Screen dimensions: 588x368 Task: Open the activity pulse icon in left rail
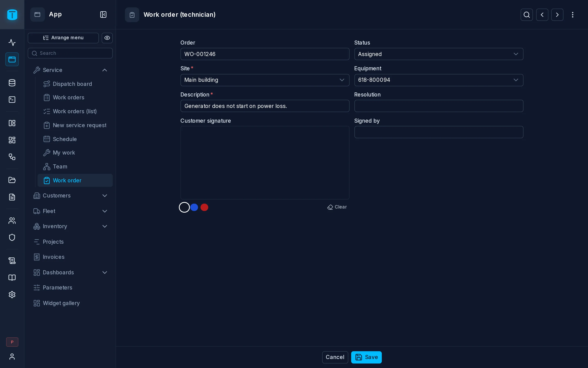pyautogui.click(x=12, y=42)
